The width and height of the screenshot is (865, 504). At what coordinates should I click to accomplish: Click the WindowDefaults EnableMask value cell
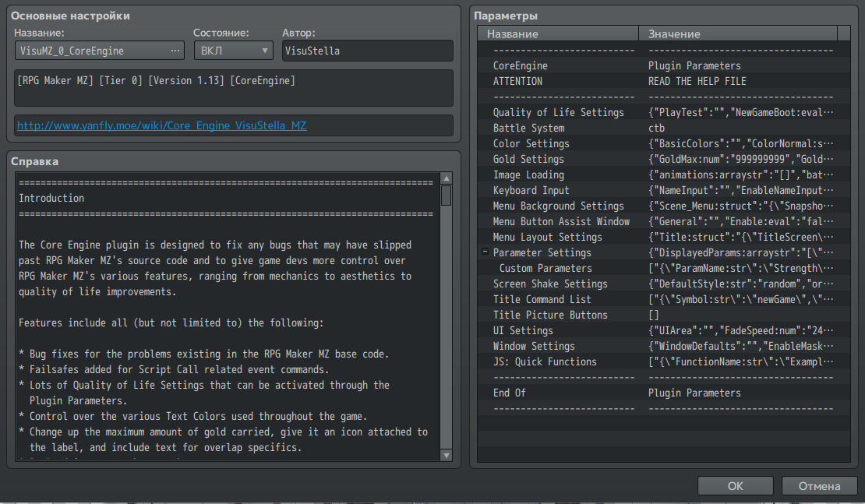pos(740,346)
